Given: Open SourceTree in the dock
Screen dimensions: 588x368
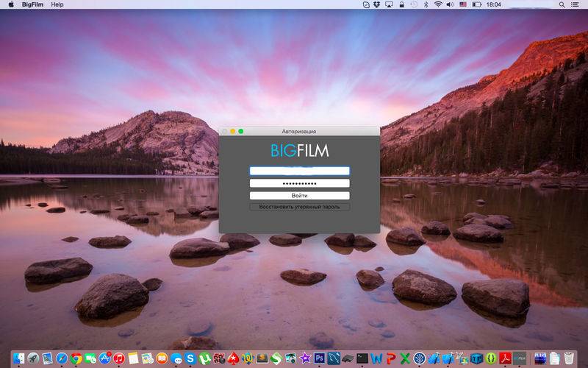Looking at the screenshot, I should point(419,358).
